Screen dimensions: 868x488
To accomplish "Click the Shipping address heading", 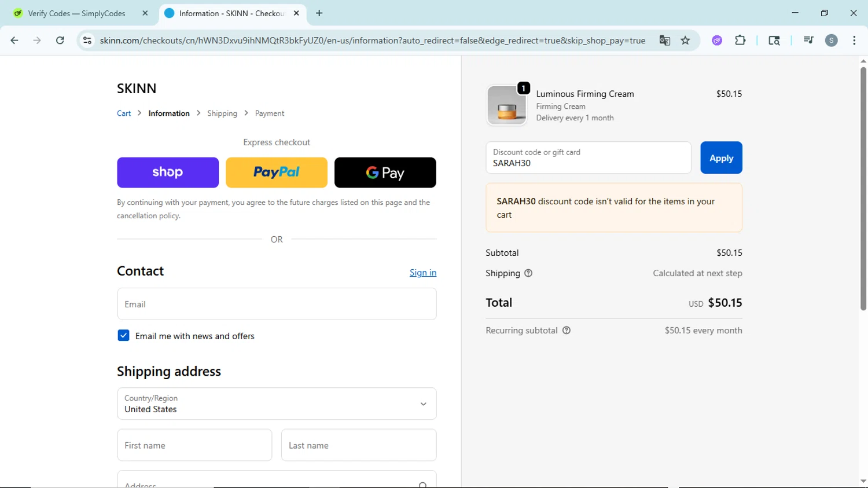I will point(169,371).
